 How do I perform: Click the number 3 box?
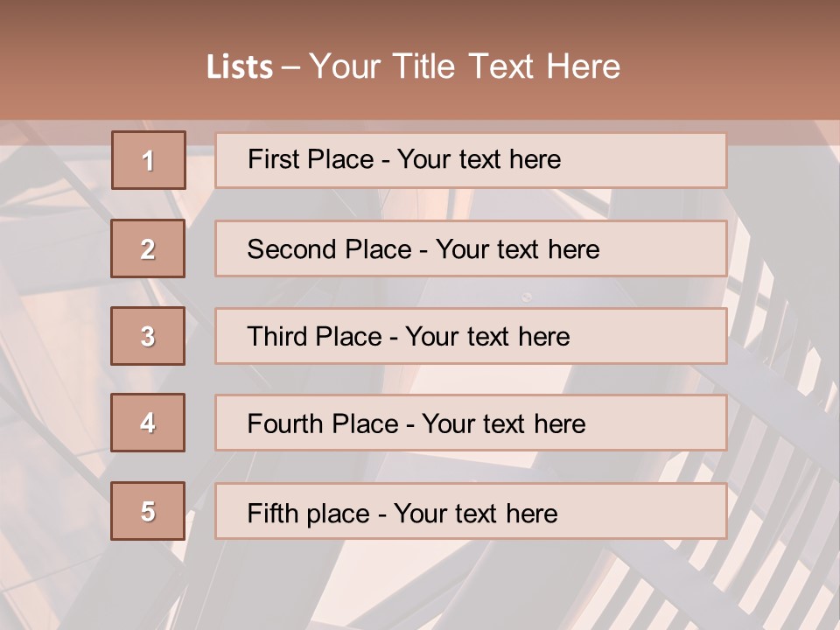click(148, 336)
